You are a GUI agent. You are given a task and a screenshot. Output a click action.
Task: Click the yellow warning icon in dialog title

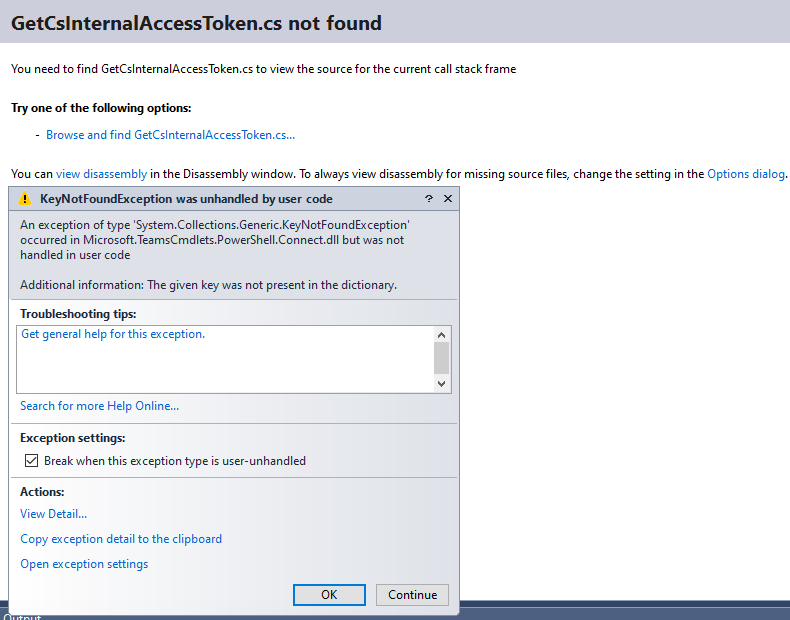tap(25, 199)
